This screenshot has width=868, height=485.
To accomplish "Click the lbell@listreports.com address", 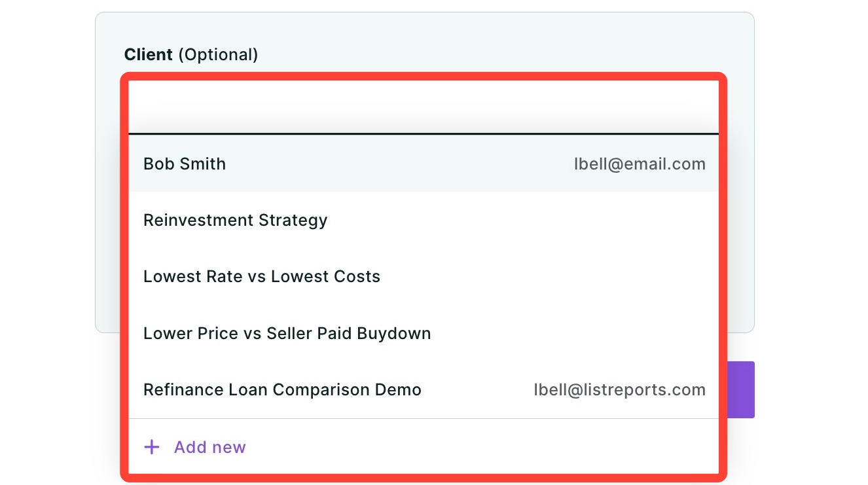I will 619,390.
